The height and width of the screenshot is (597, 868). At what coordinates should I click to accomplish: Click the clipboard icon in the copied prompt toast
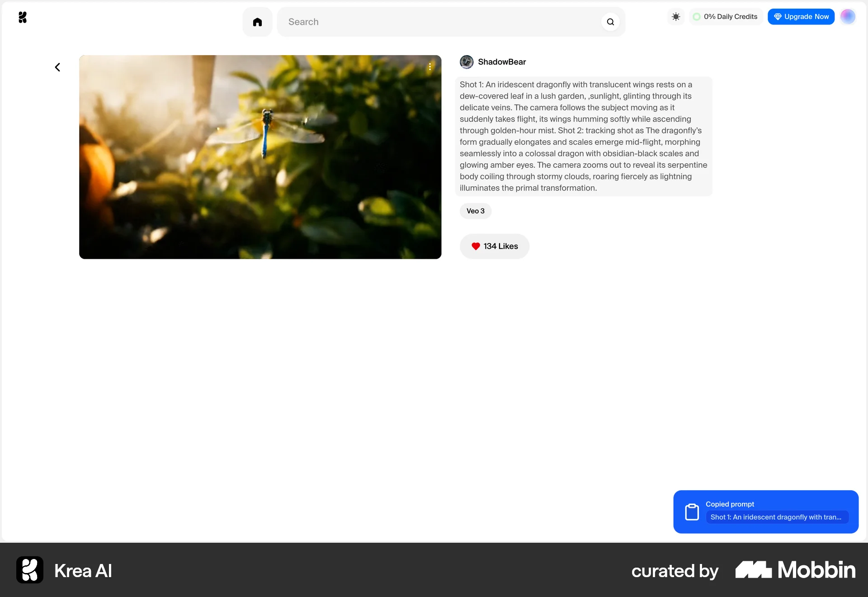(692, 512)
